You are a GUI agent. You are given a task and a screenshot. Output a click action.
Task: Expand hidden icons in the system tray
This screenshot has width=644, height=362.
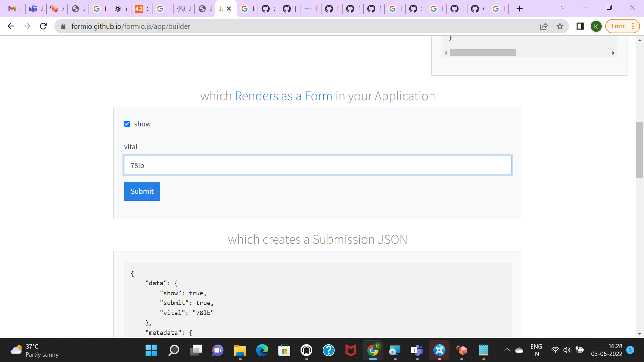(x=507, y=351)
